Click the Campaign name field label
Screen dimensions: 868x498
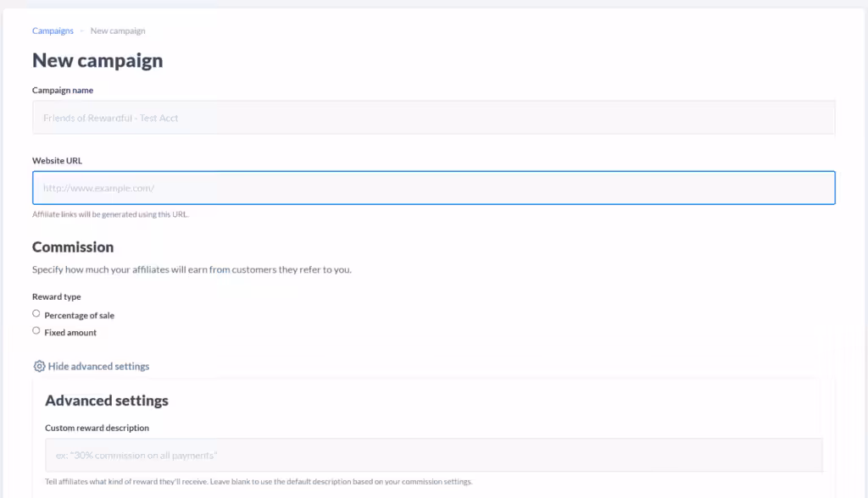click(x=63, y=91)
